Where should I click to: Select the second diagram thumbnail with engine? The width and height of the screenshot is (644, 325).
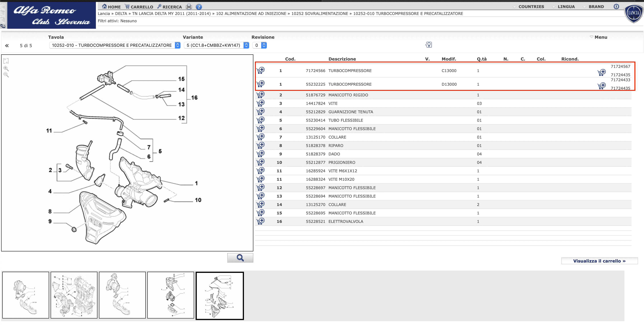tap(74, 295)
